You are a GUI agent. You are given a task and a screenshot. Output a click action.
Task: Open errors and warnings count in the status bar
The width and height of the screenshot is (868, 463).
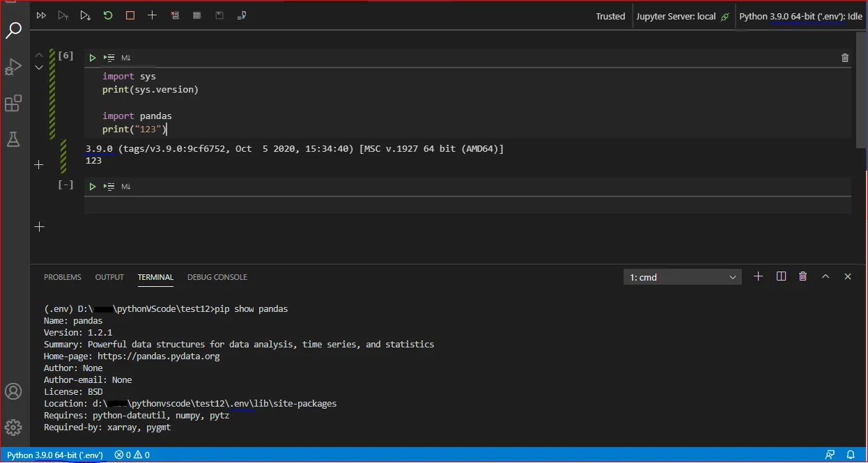coord(132,455)
